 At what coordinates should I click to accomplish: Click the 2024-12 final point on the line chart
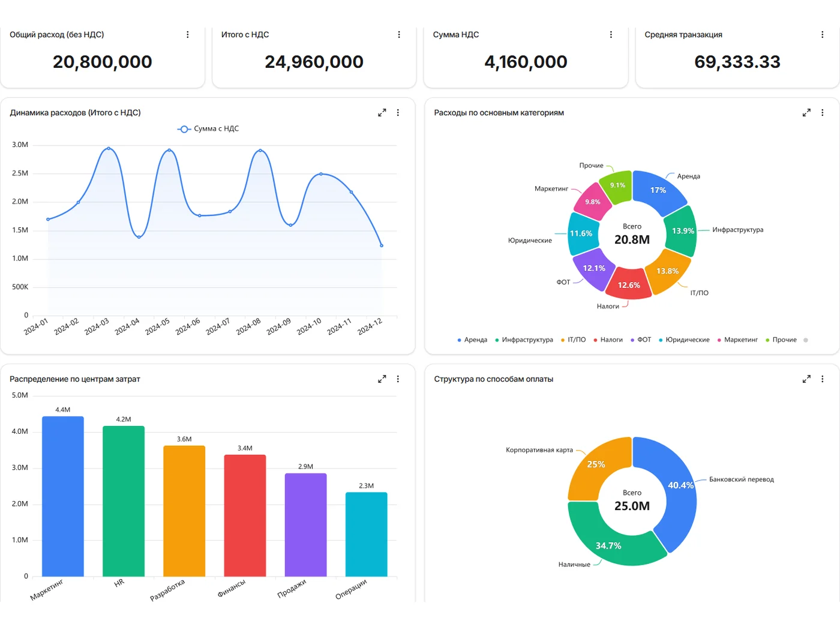pyautogui.click(x=382, y=245)
